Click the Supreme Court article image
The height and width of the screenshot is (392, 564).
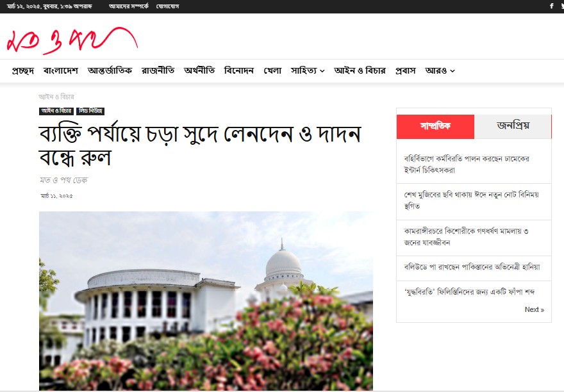pos(206,300)
